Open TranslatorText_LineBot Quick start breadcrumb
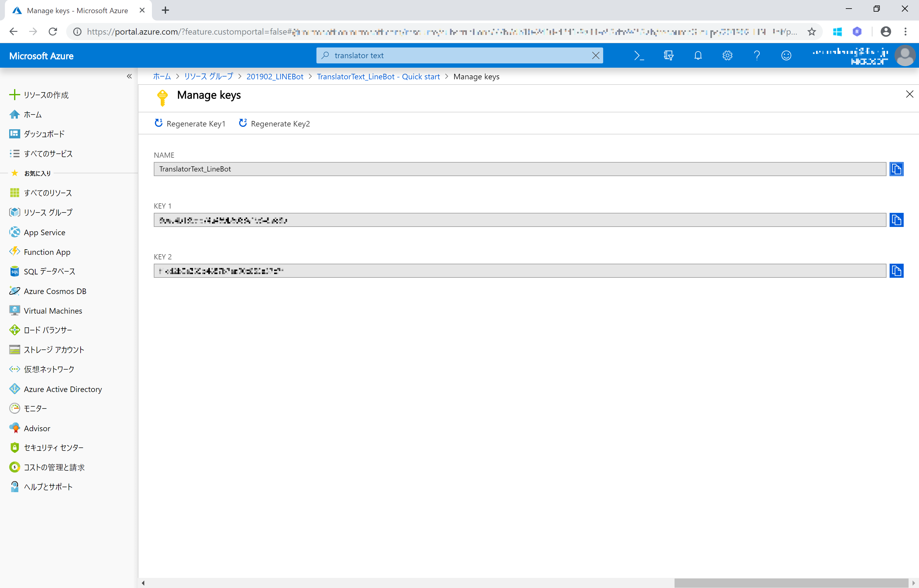This screenshot has width=919, height=588. click(378, 77)
